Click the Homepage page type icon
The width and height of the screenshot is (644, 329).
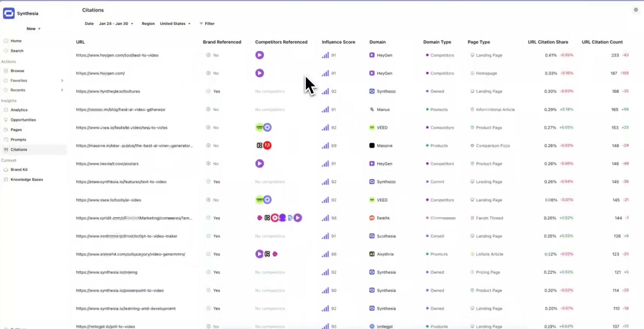[x=472, y=73]
